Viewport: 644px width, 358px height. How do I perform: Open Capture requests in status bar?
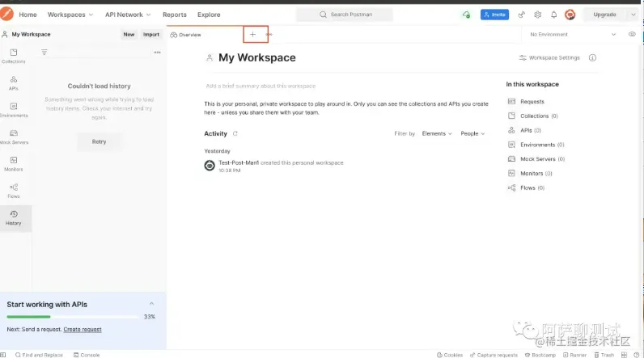coord(494,355)
